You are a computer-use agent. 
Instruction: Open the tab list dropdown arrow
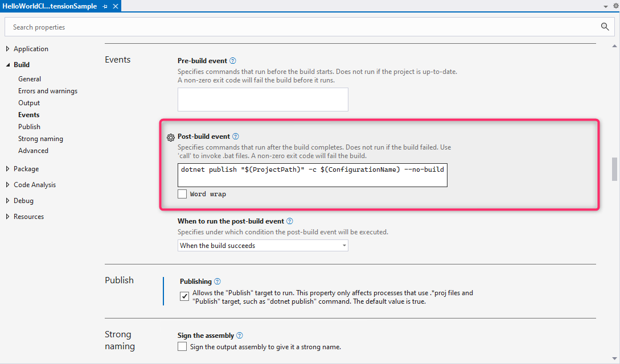click(605, 6)
